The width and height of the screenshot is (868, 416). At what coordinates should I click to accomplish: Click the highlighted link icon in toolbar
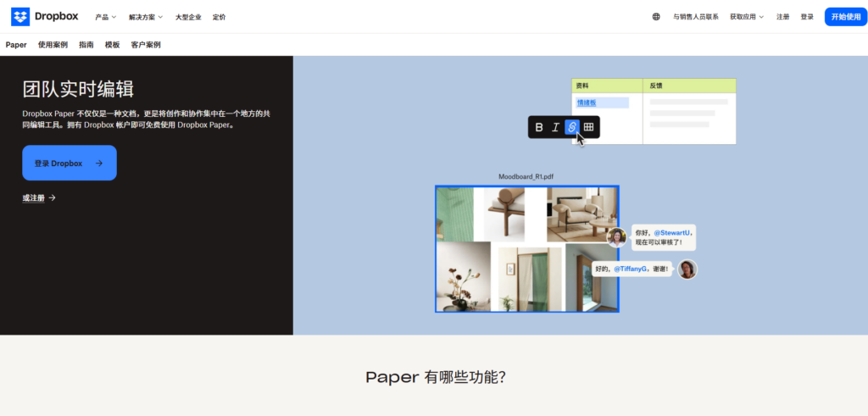pyautogui.click(x=572, y=127)
